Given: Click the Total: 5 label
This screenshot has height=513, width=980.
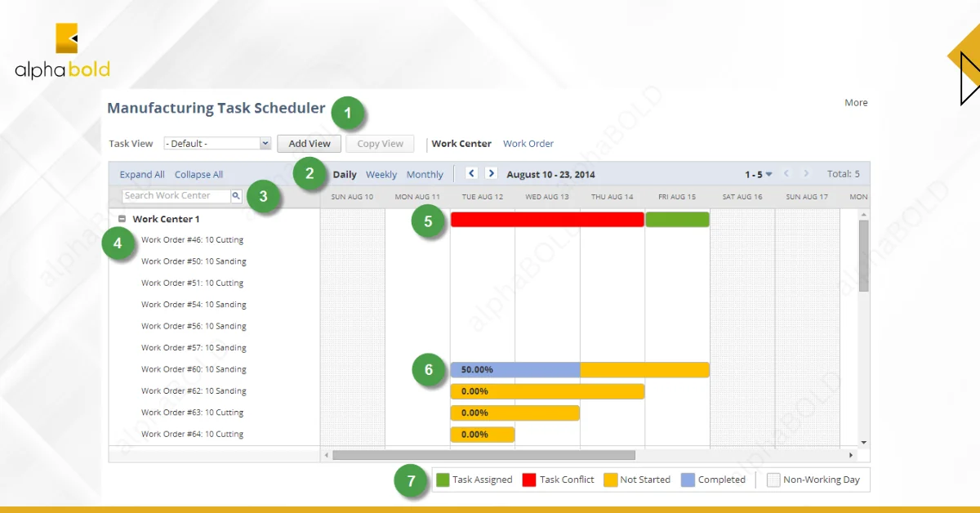Looking at the screenshot, I should click(x=843, y=174).
